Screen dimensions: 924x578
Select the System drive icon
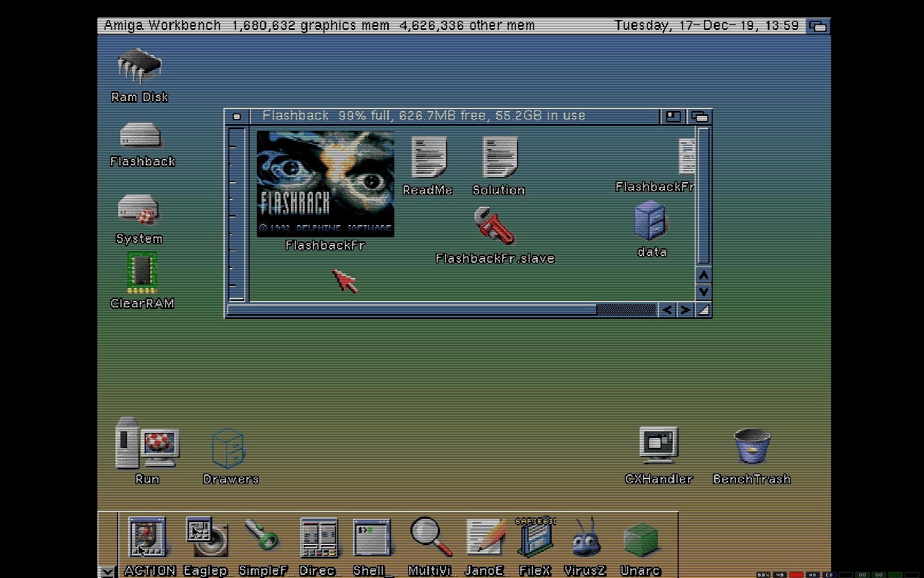pos(139,210)
